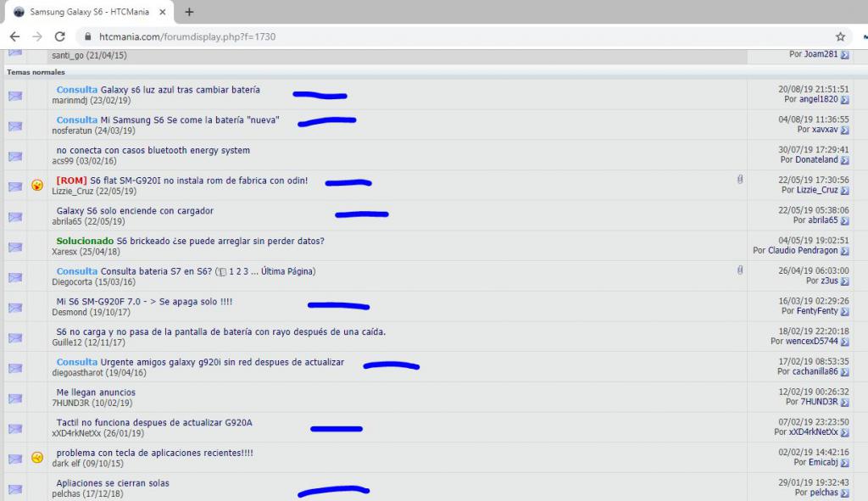Bookmark this page with star icon
The width and height of the screenshot is (868, 501).
[840, 36]
